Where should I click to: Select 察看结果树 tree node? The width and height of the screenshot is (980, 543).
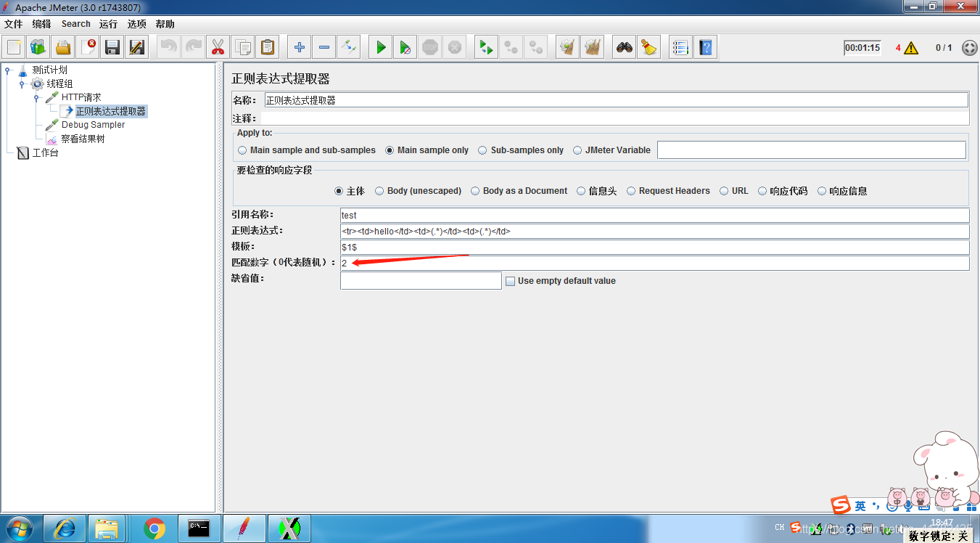tap(83, 139)
